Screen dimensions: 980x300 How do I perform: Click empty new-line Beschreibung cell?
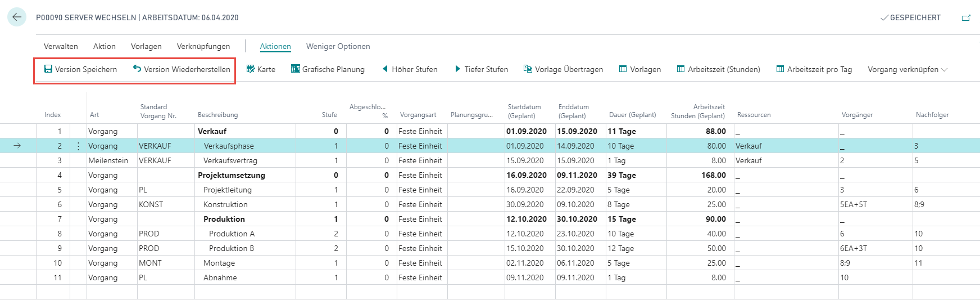(x=245, y=292)
